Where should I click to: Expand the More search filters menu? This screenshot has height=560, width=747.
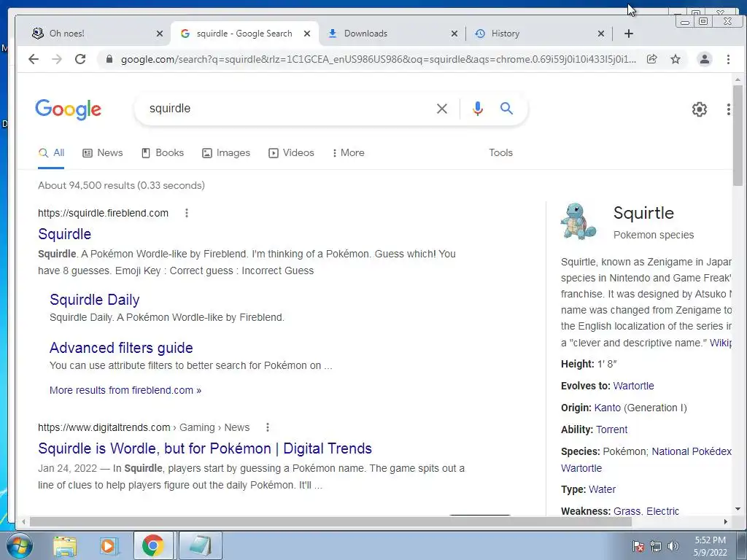click(x=349, y=153)
